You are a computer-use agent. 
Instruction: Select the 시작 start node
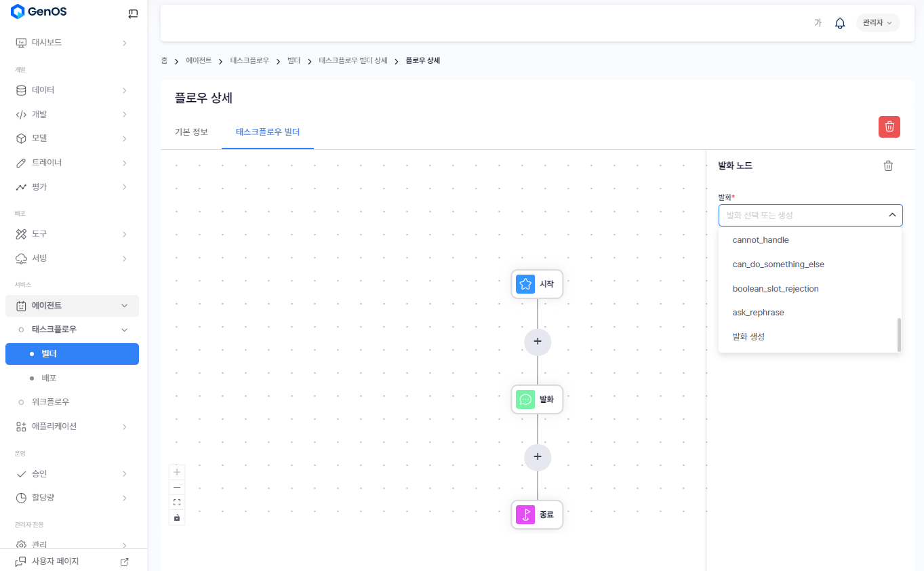coord(537,284)
